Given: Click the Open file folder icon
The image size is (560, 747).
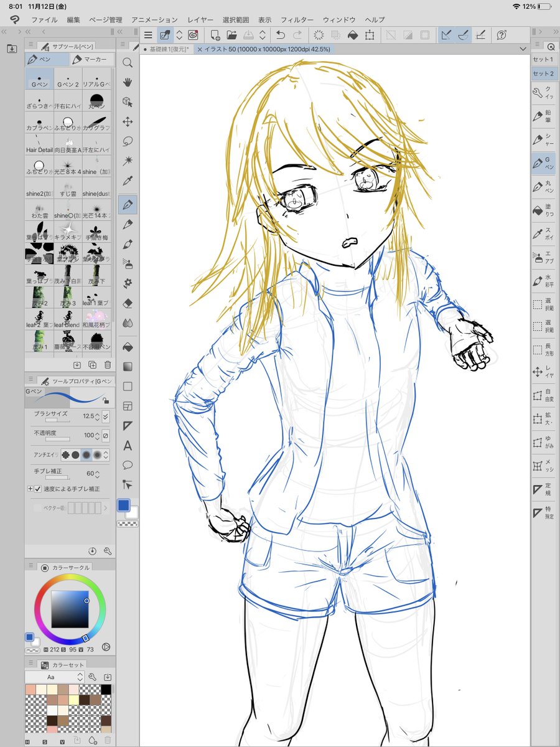Looking at the screenshot, I should (x=232, y=35).
